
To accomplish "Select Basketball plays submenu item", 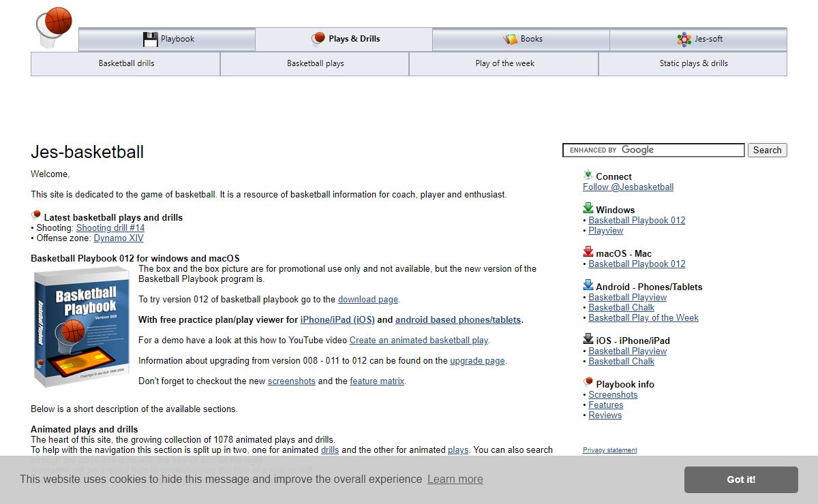I will (x=315, y=63).
